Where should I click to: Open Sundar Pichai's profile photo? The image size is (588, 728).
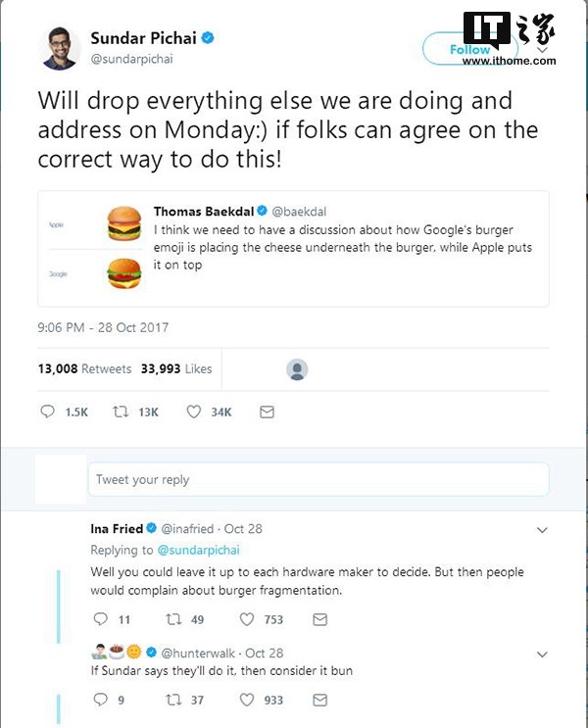pyautogui.click(x=60, y=48)
